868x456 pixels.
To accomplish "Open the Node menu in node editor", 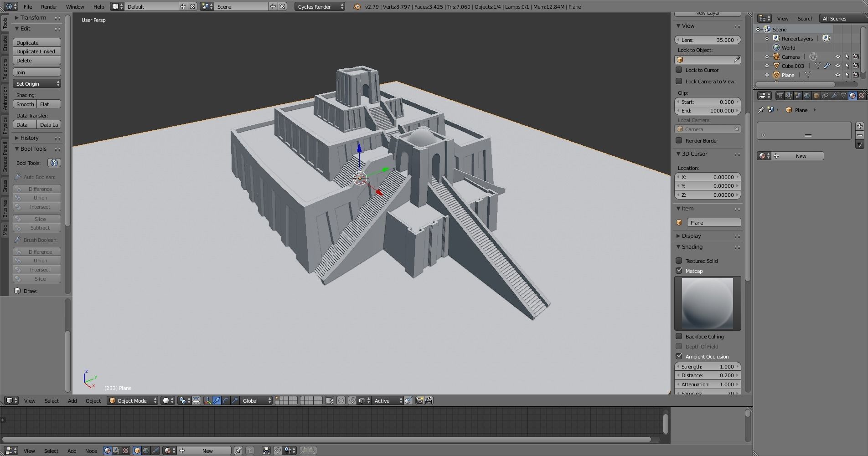I will pyautogui.click(x=91, y=451).
